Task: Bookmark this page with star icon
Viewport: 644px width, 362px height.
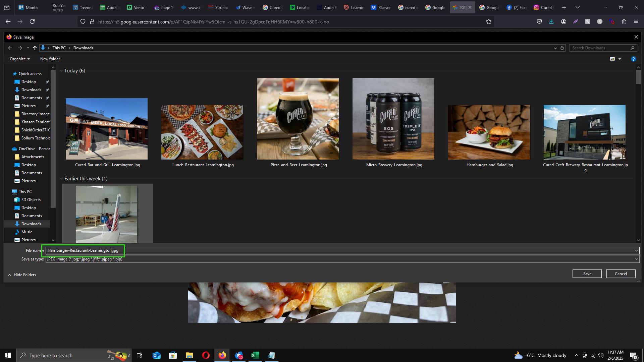Action: (x=489, y=22)
